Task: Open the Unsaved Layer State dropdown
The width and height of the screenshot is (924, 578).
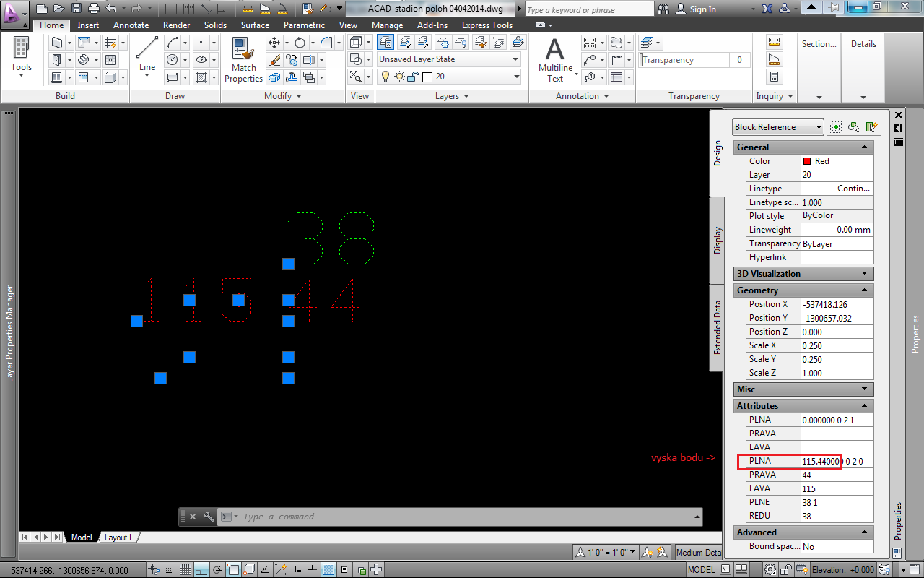Action: point(448,59)
